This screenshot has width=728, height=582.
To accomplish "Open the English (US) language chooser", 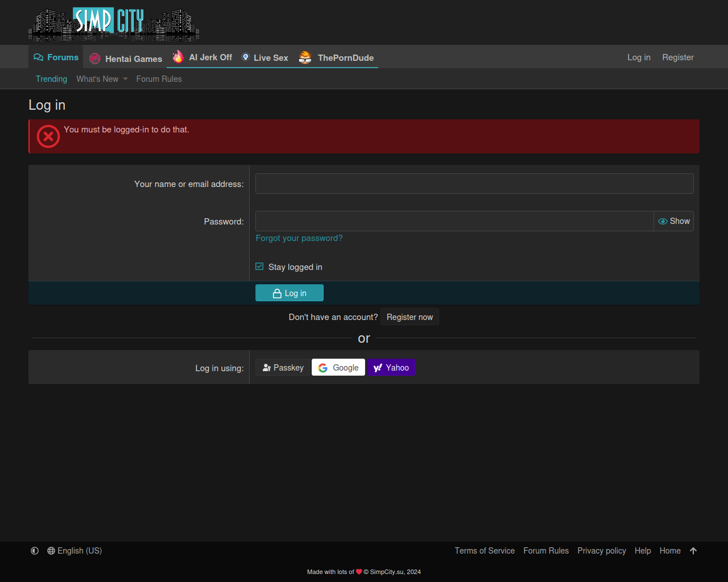I will pyautogui.click(x=75, y=551).
